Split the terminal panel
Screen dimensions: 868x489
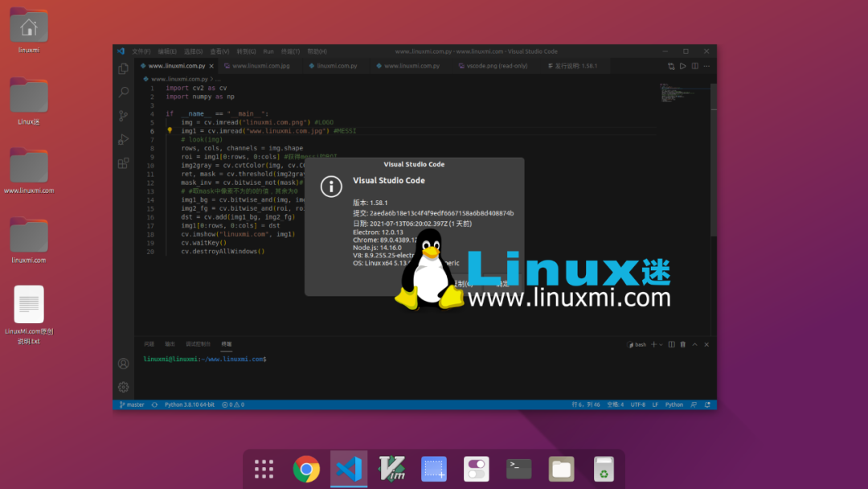pyautogui.click(x=671, y=344)
